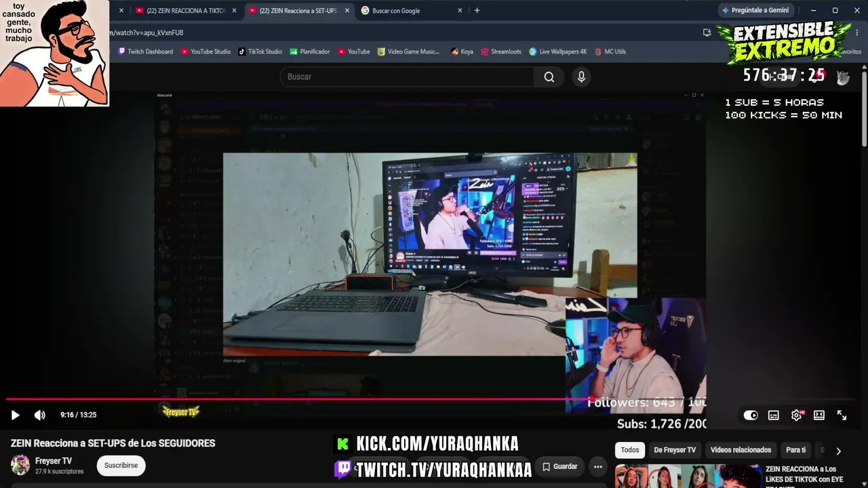This screenshot has height=488, width=868.
Task: Open the YouTube Studio bookmark
Action: tap(205, 52)
